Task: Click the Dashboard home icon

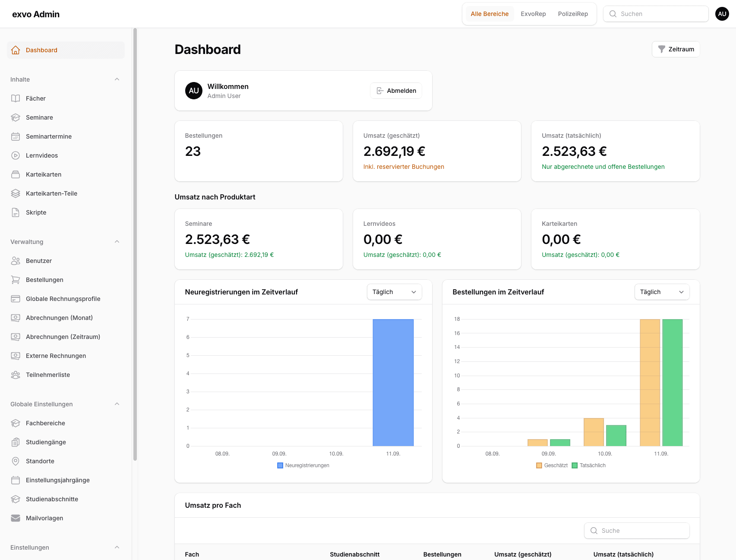Action: [x=16, y=50]
